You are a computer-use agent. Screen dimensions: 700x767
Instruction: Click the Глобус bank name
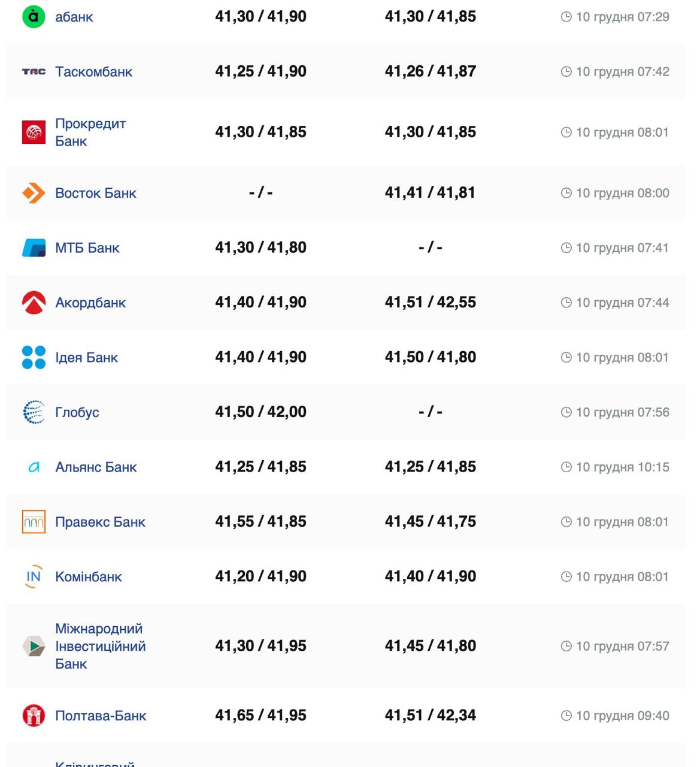pyautogui.click(x=77, y=412)
